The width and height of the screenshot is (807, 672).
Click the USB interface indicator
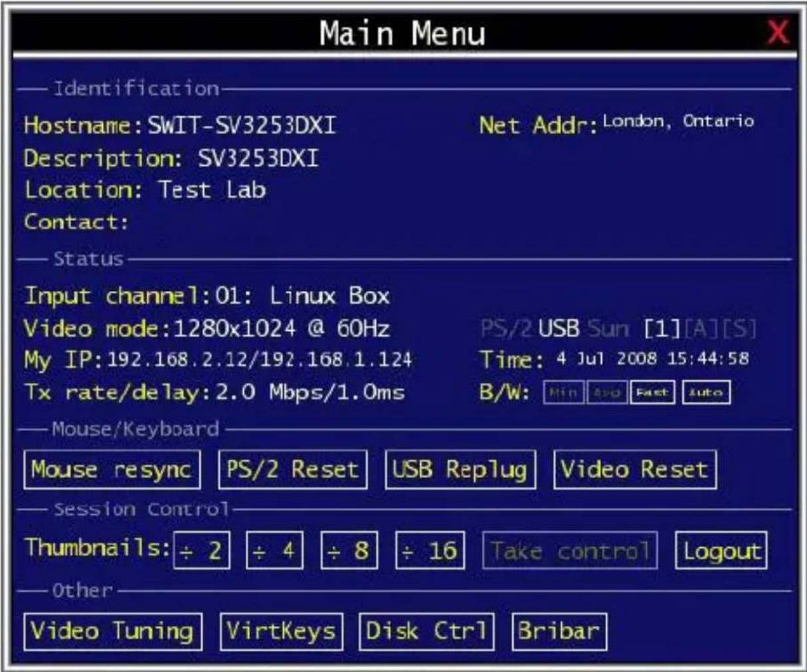coord(559,328)
